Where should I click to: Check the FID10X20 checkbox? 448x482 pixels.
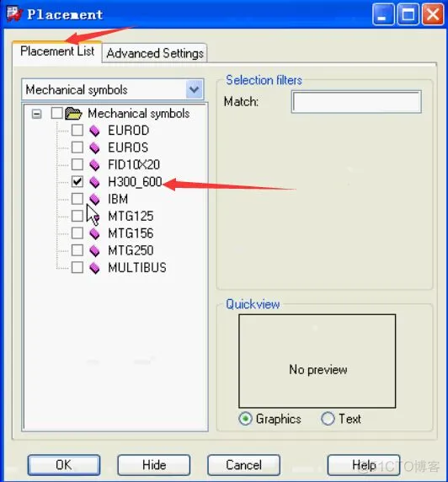click(x=77, y=164)
